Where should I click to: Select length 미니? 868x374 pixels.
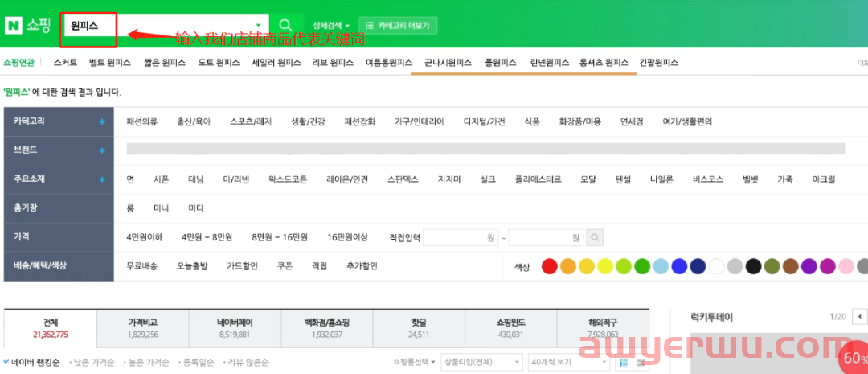[161, 208]
